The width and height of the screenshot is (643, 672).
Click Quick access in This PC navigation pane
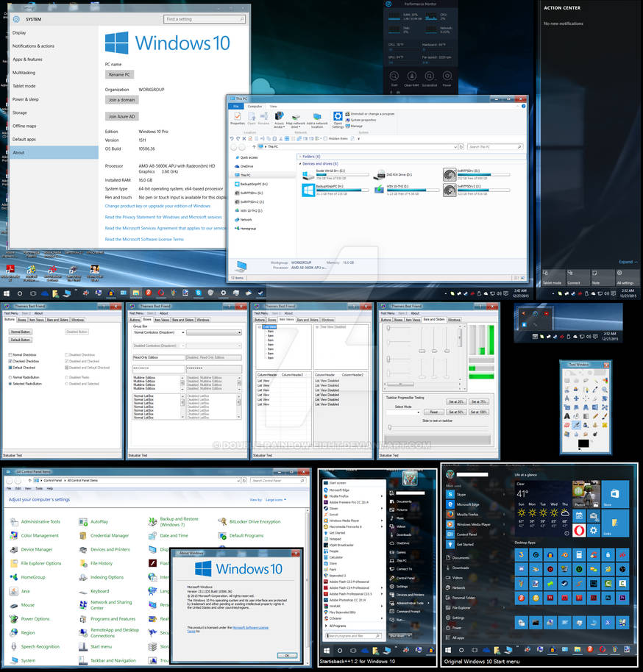point(246,157)
